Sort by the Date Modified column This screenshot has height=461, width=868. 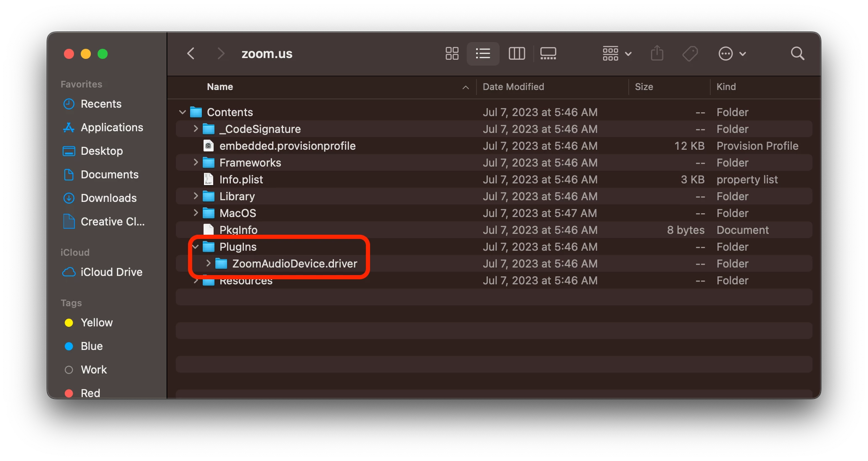point(513,87)
